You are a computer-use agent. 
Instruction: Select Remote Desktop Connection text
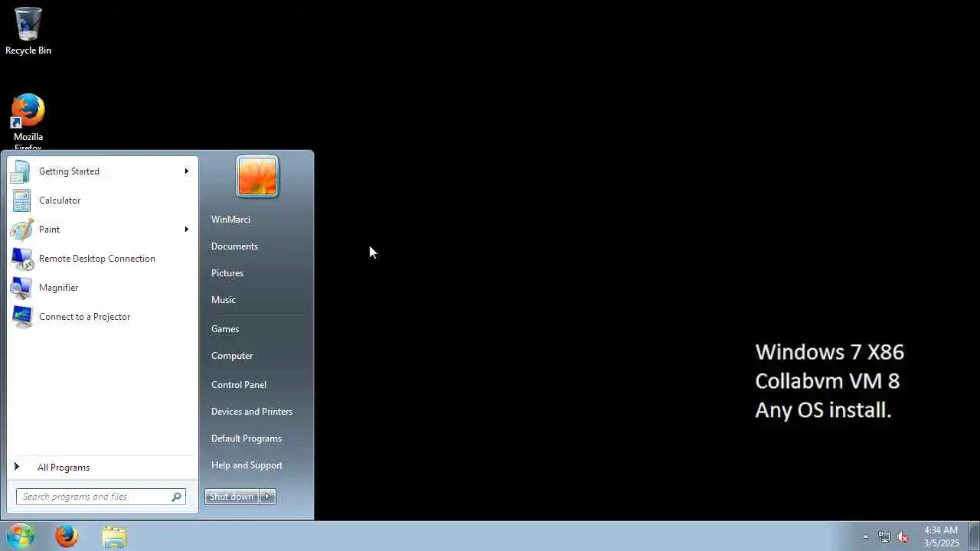[x=97, y=259]
